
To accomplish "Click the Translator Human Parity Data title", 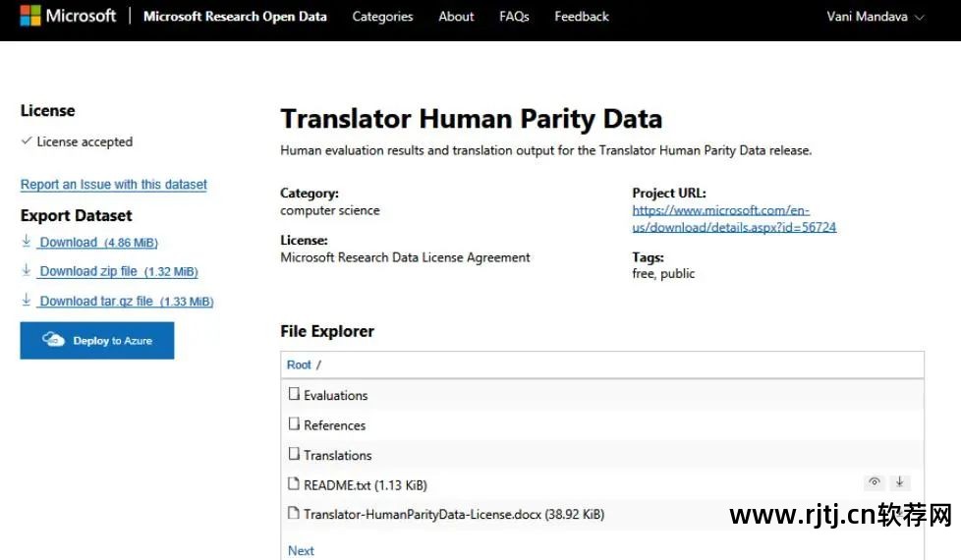I will [x=472, y=119].
